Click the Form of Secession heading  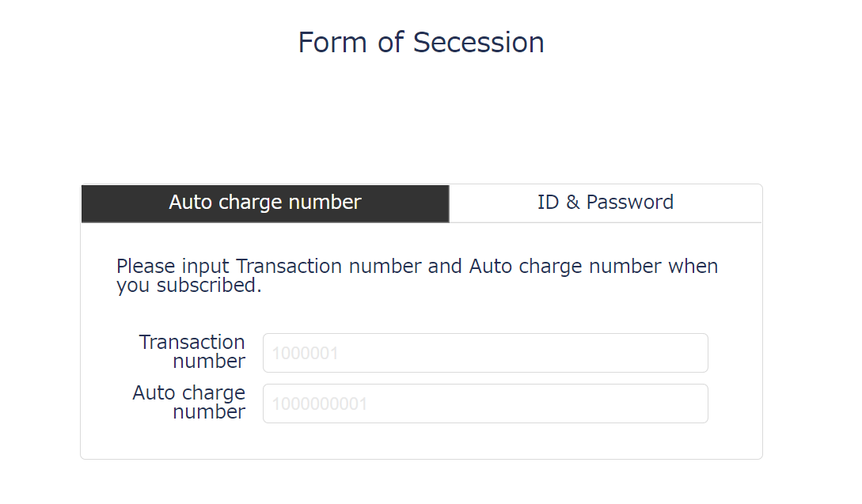click(420, 42)
